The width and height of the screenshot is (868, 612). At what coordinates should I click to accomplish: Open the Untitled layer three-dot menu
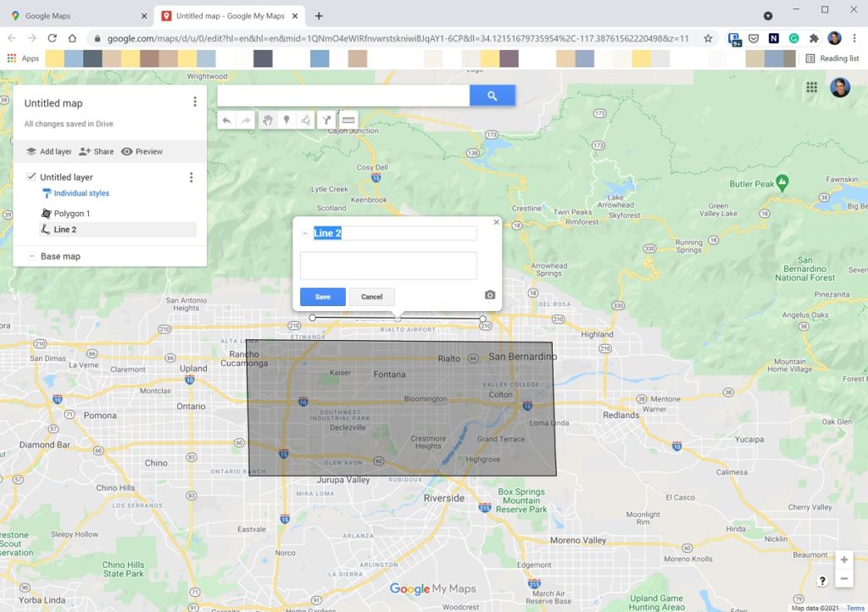pos(192,176)
